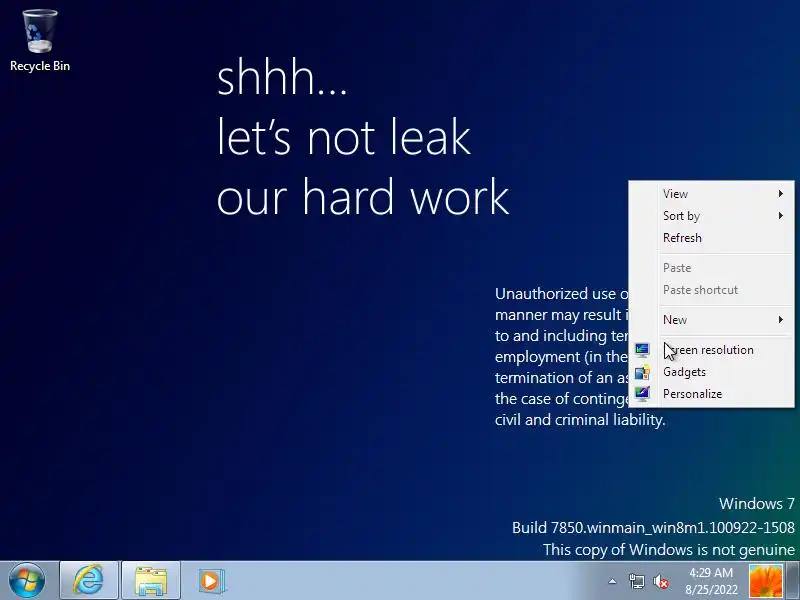This screenshot has width=800, height=600.
Task: Launch Internet Explorer from the taskbar
Action: click(89, 581)
